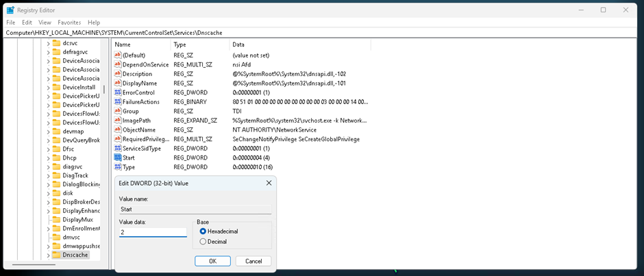
Task: Click the key tree vertical scrollbar
Action: pyautogui.click(x=104, y=89)
